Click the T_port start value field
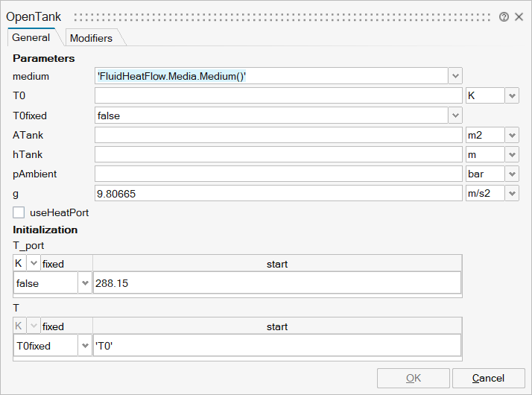Screen dimensions: 532x395 (276, 283)
